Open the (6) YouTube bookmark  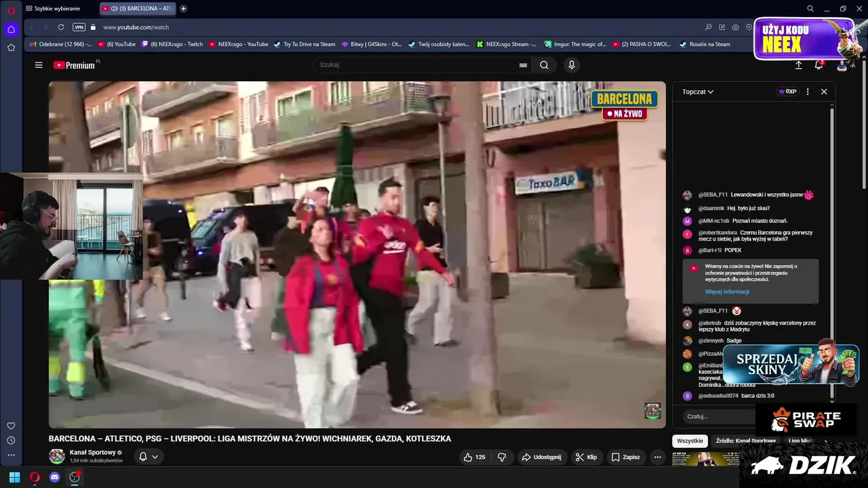[117, 44]
